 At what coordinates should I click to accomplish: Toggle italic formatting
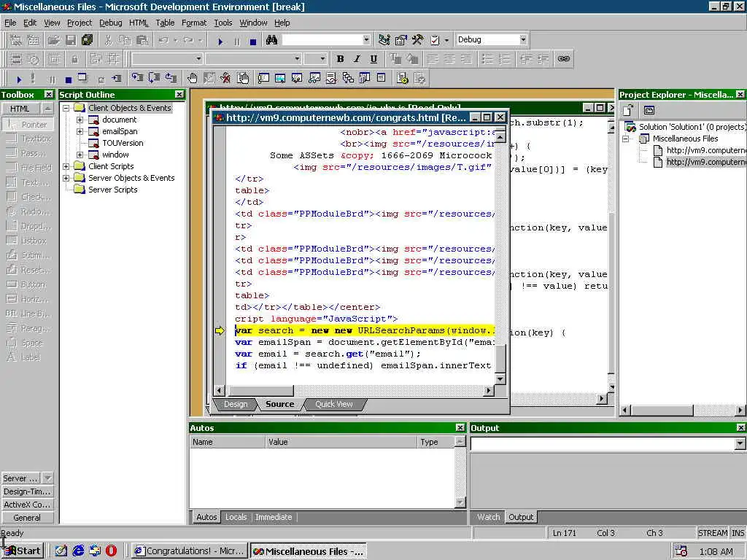[357, 58]
